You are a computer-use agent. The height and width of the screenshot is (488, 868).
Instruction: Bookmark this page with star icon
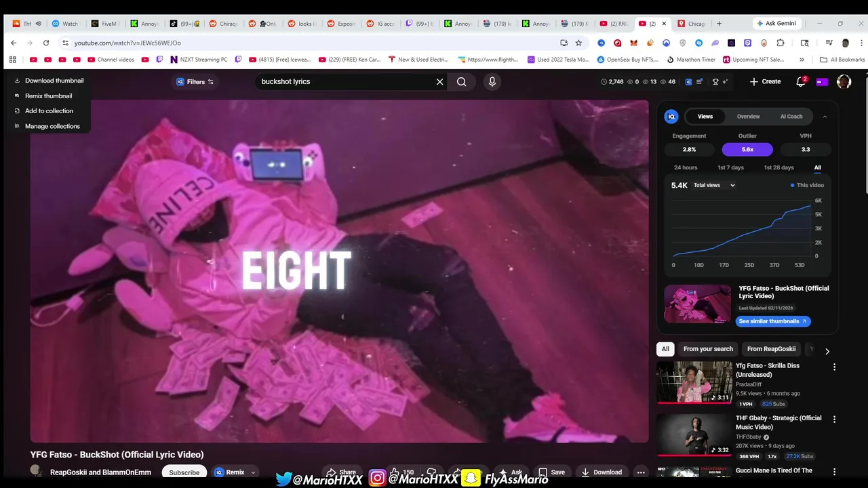pos(578,43)
